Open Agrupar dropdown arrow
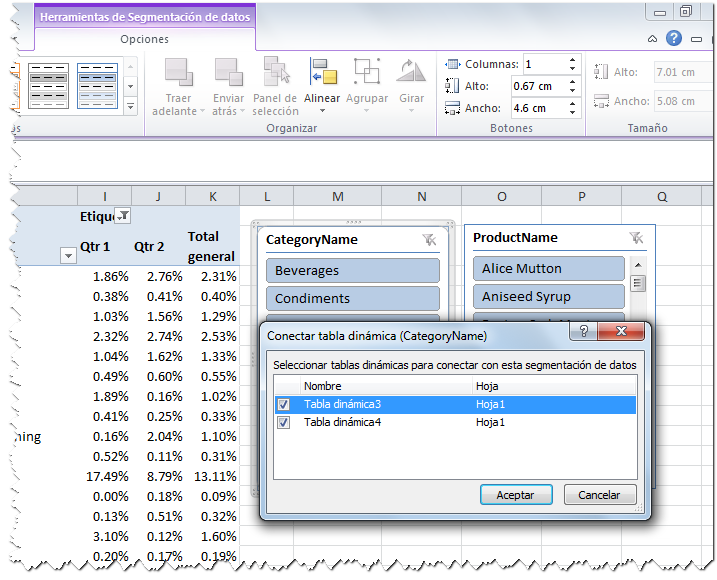This screenshot has height=580, width=717. point(366,111)
